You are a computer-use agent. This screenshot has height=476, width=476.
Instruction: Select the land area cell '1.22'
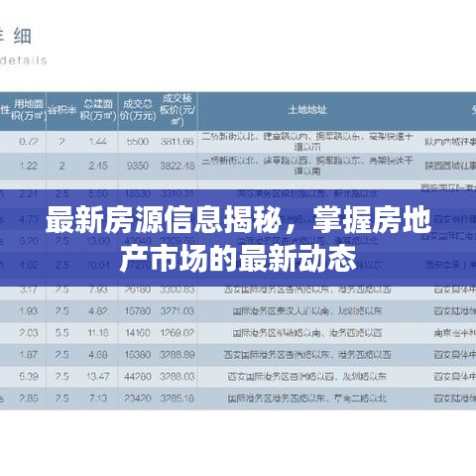click(x=29, y=166)
